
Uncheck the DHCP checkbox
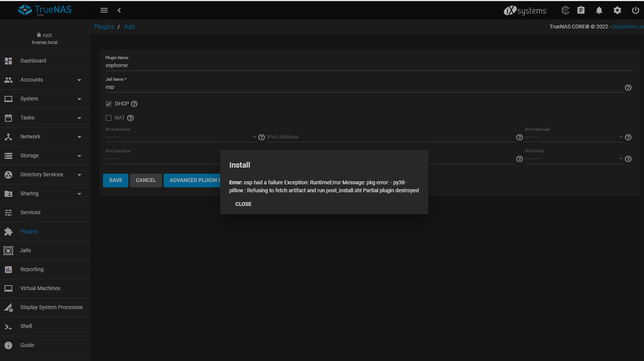tap(109, 104)
